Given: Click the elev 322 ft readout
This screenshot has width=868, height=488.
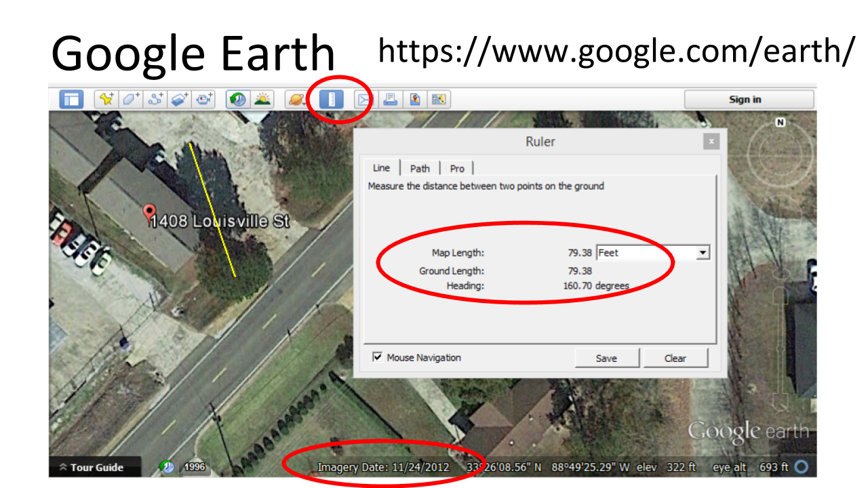Looking at the screenshot, I should [667, 467].
